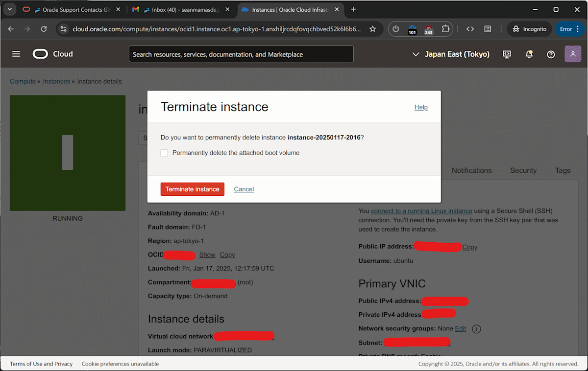
Task: Click the Oracle Cloud logo
Action: [53, 54]
